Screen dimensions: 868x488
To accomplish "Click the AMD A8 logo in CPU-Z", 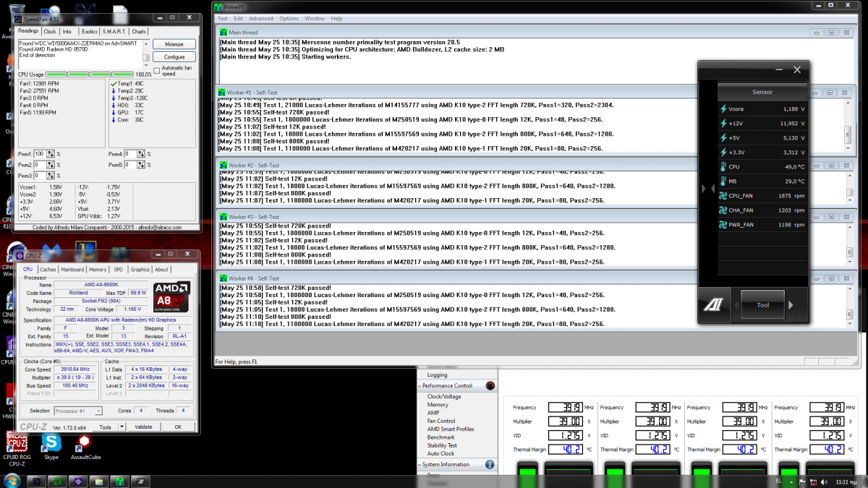I will (x=171, y=298).
